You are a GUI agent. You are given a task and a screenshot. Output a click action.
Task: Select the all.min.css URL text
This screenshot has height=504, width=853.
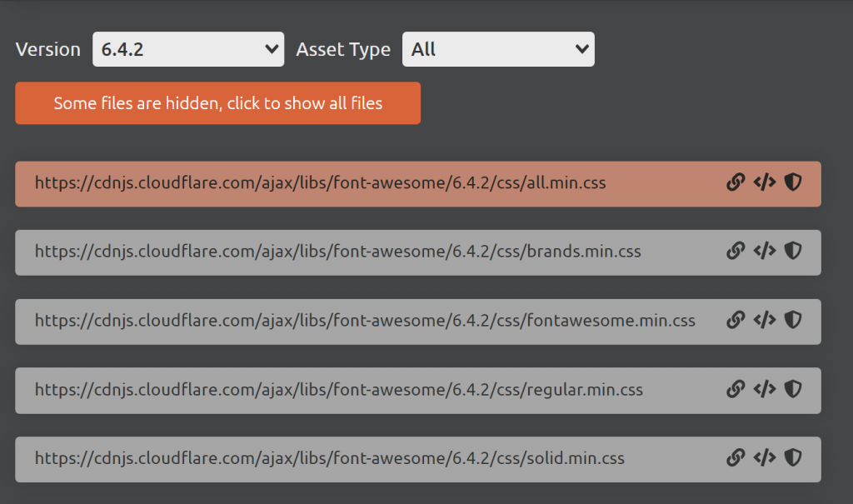pos(321,183)
